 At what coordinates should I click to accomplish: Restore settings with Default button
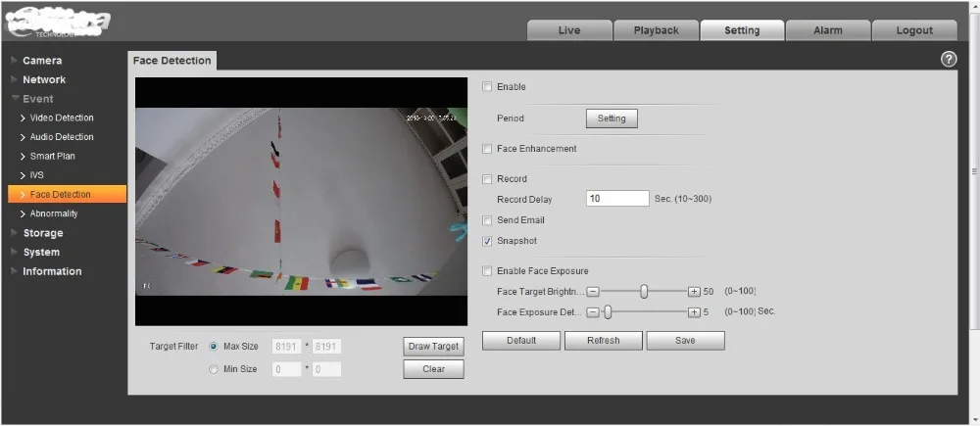point(521,341)
